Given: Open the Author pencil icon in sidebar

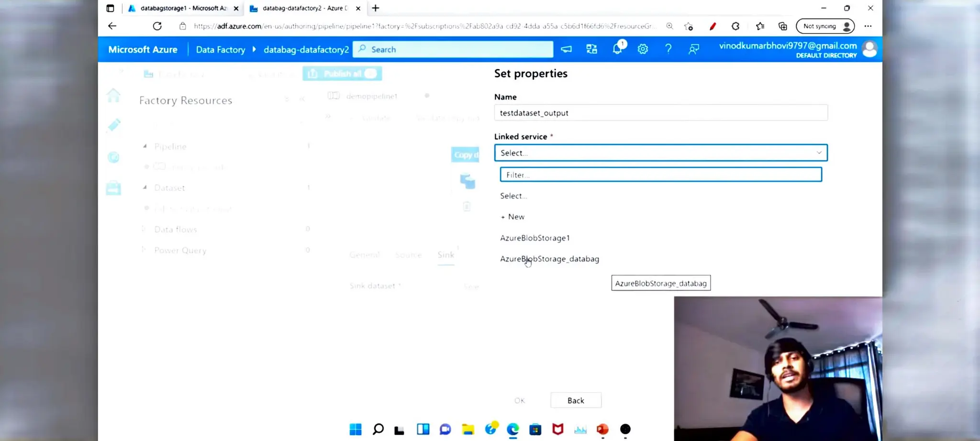Looking at the screenshot, I should click(x=113, y=125).
